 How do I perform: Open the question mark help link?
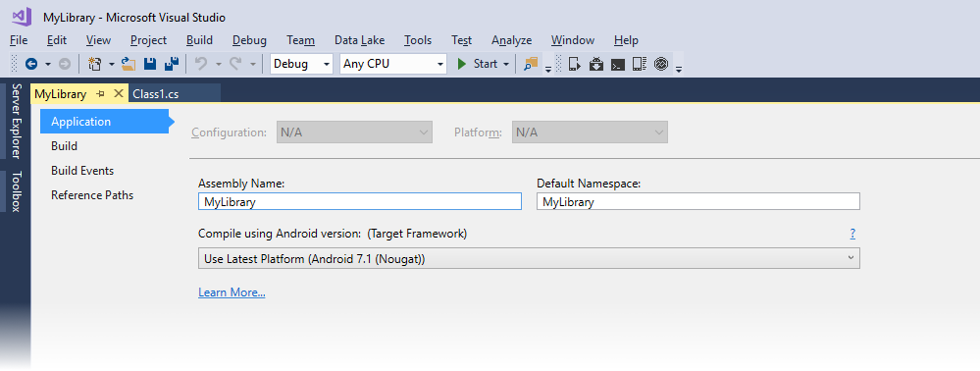coord(852,234)
